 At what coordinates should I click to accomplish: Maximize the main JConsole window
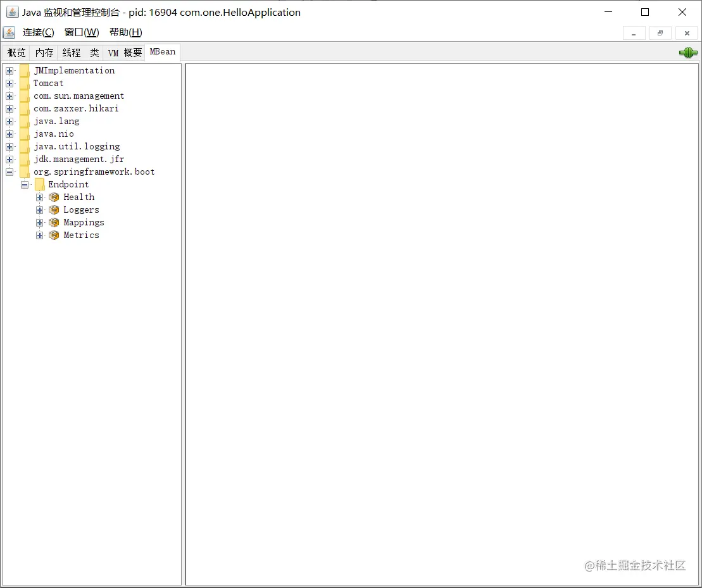tap(644, 12)
